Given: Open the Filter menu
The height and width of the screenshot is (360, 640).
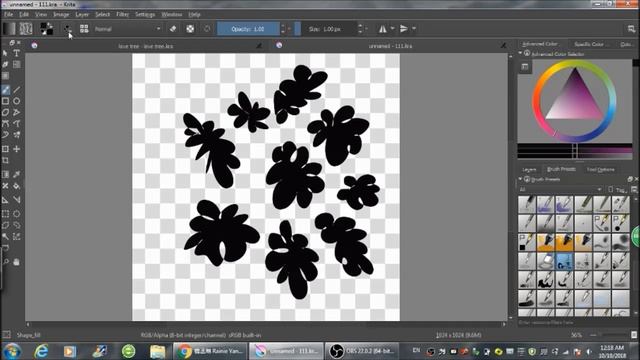Looking at the screenshot, I should (x=122, y=14).
